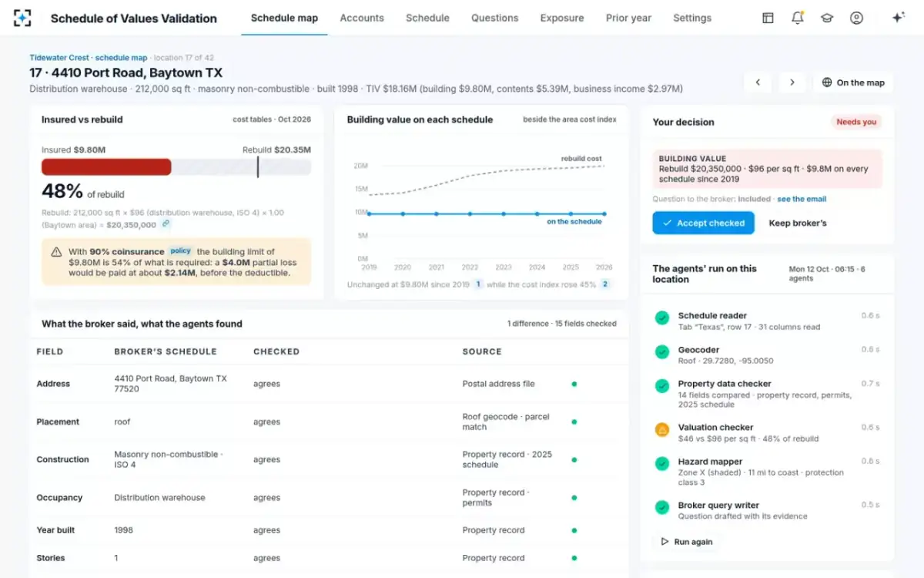The width and height of the screenshot is (924, 578).
Task: Open the layout panel icon
Action: coord(768,18)
